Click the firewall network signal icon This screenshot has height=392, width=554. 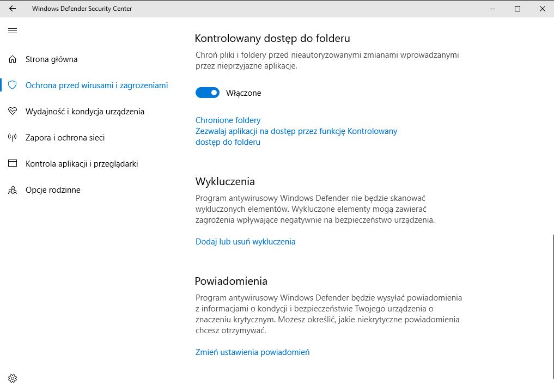pos(13,138)
